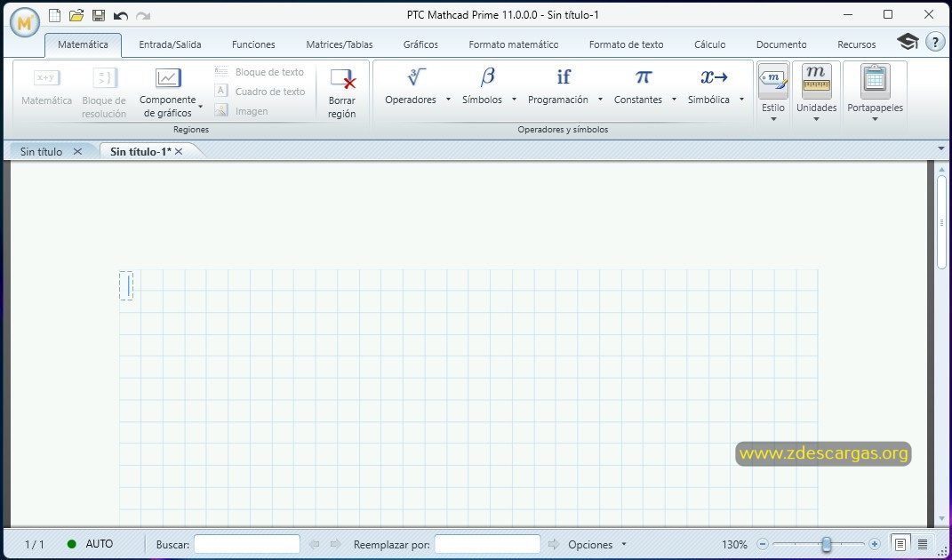Expand the Programación dropdown arrow
This screenshot has height=560, width=952.
pyautogui.click(x=600, y=100)
